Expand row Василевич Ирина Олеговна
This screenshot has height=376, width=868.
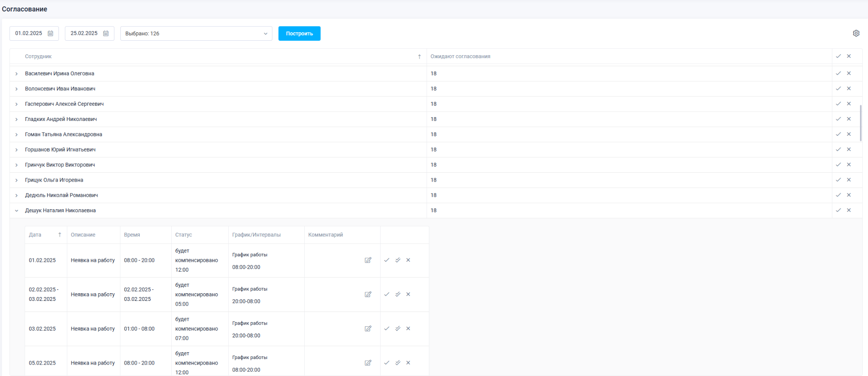(x=17, y=74)
